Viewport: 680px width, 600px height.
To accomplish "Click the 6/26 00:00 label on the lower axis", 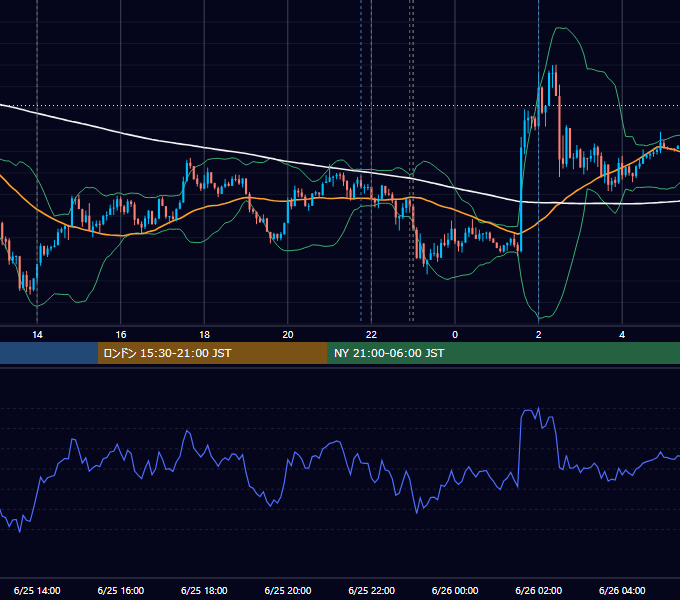I will 455,590.
